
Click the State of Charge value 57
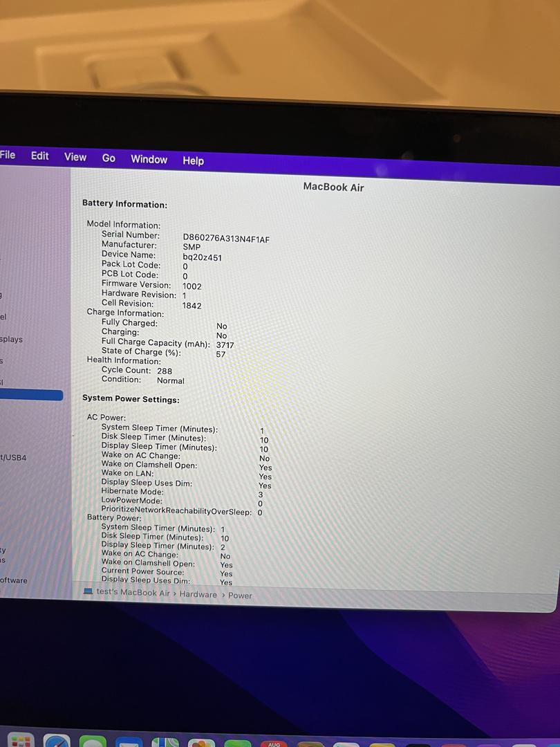[221, 354]
